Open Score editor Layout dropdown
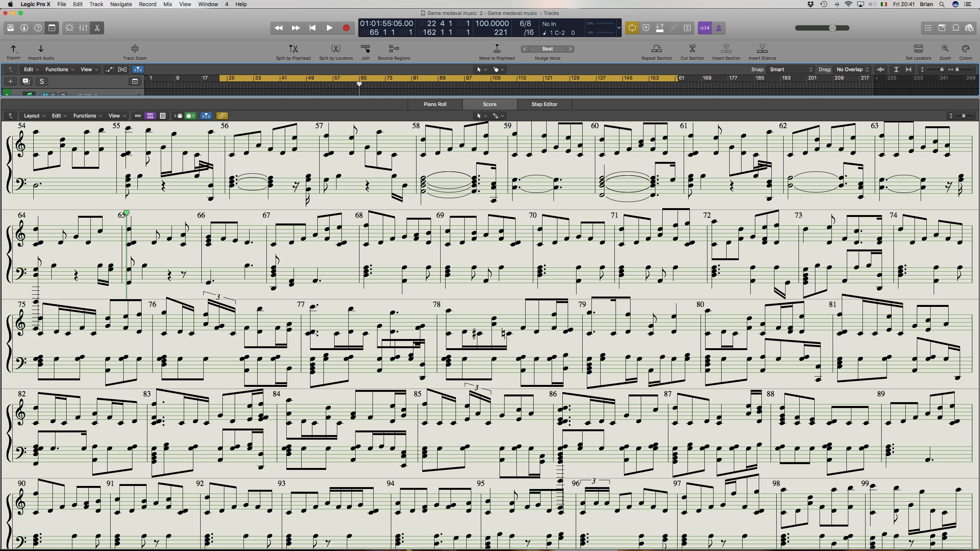The image size is (980, 551). click(x=34, y=116)
